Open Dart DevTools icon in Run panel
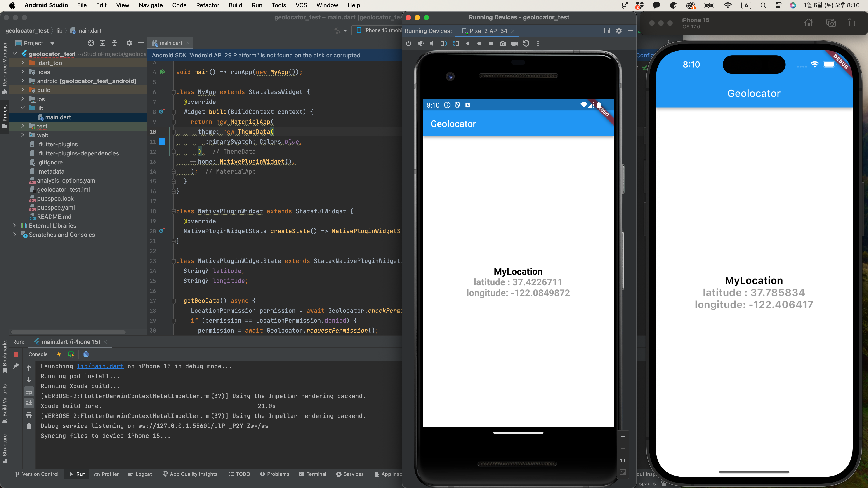Image resolution: width=868 pixels, height=488 pixels. click(x=86, y=354)
